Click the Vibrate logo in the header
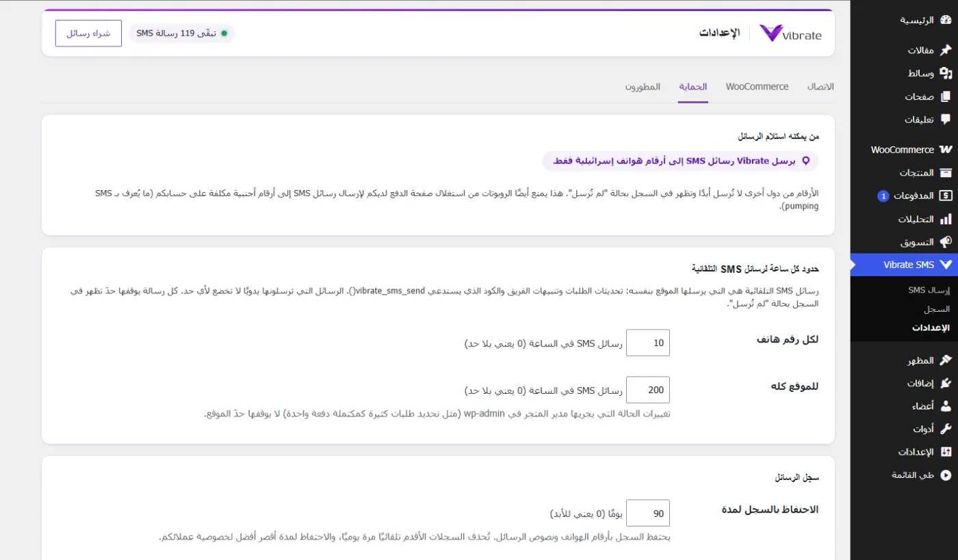Screen dimensions: 958x560 (790, 34)
